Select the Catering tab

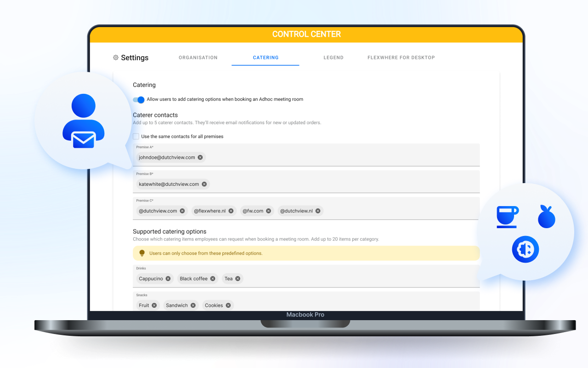click(266, 57)
